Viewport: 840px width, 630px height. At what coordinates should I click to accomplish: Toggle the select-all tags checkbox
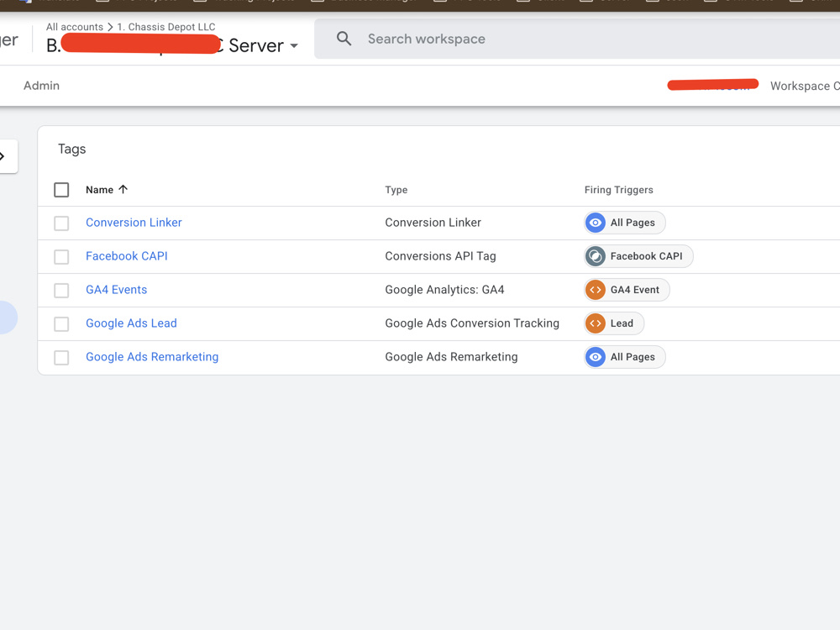tap(61, 190)
